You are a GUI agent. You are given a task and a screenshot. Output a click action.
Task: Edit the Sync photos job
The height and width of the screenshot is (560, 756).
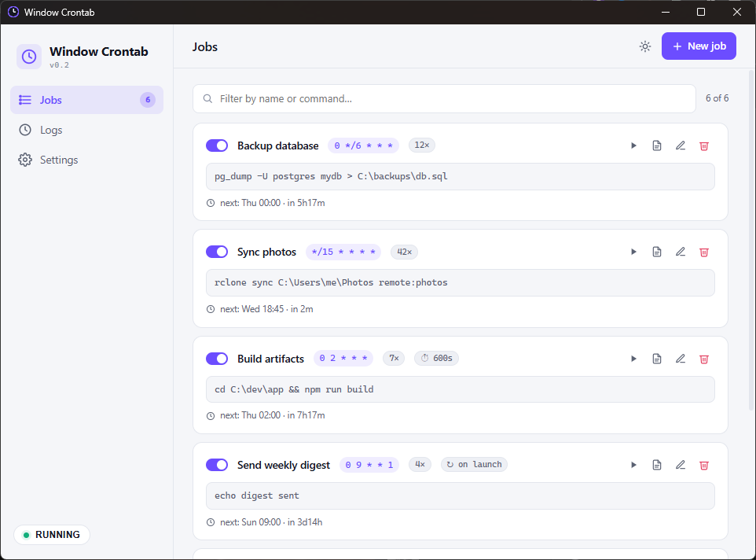[x=681, y=252]
